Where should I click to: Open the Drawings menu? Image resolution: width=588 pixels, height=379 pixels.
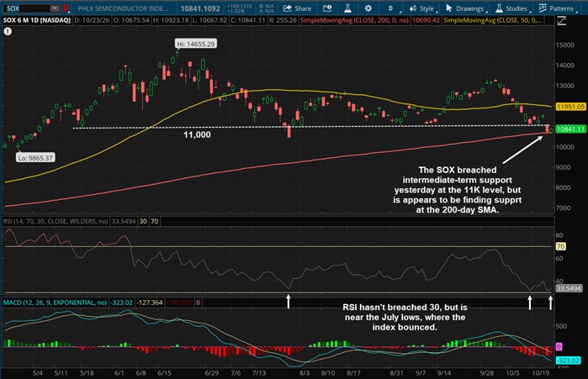(466, 8)
